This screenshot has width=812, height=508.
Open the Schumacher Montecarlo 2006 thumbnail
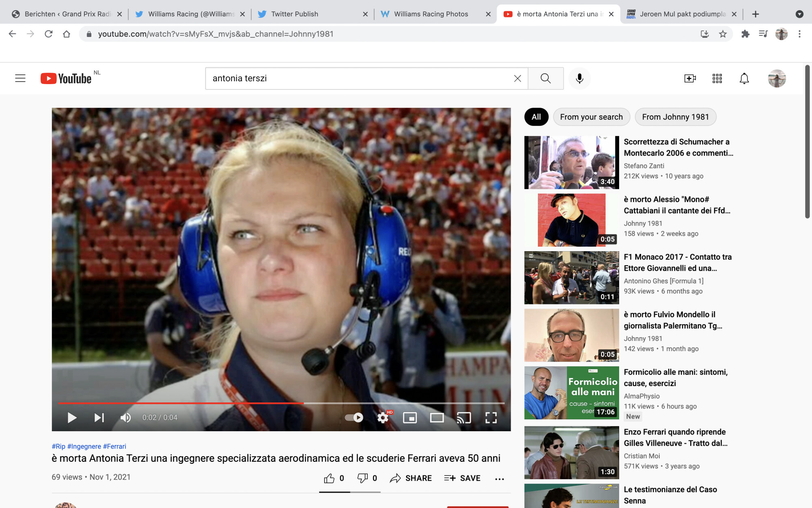571,163
